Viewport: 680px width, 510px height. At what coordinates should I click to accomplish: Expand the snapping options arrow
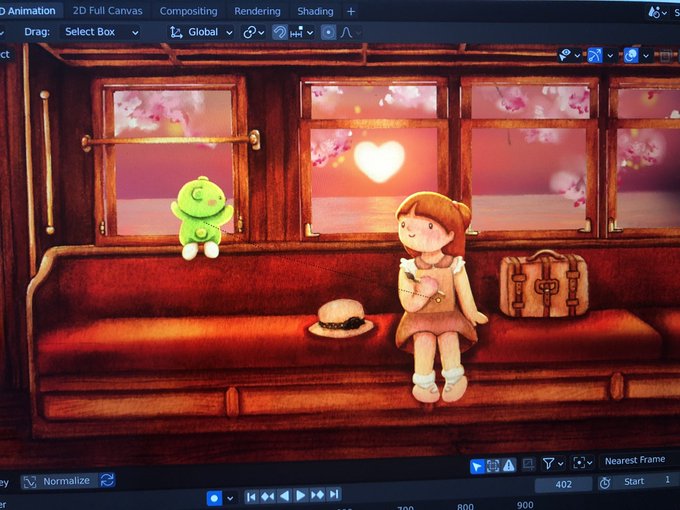click(310, 33)
